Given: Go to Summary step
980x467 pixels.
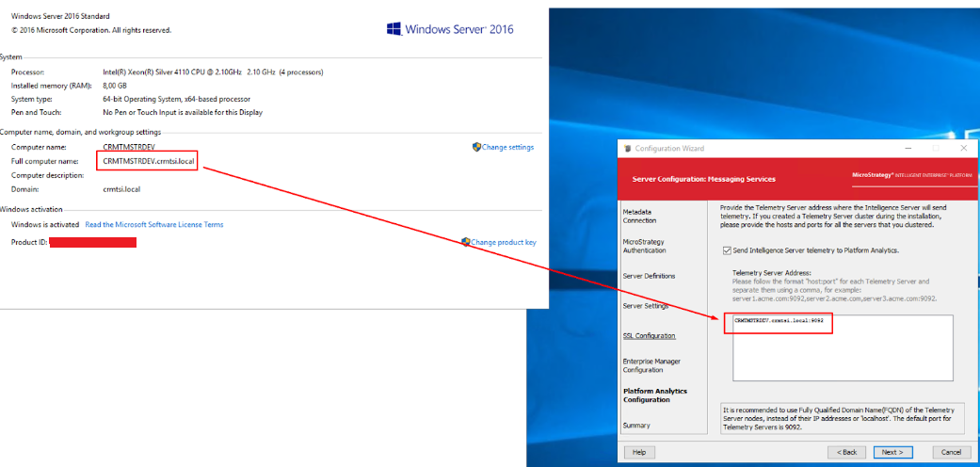Looking at the screenshot, I should [x=636, y=426].
